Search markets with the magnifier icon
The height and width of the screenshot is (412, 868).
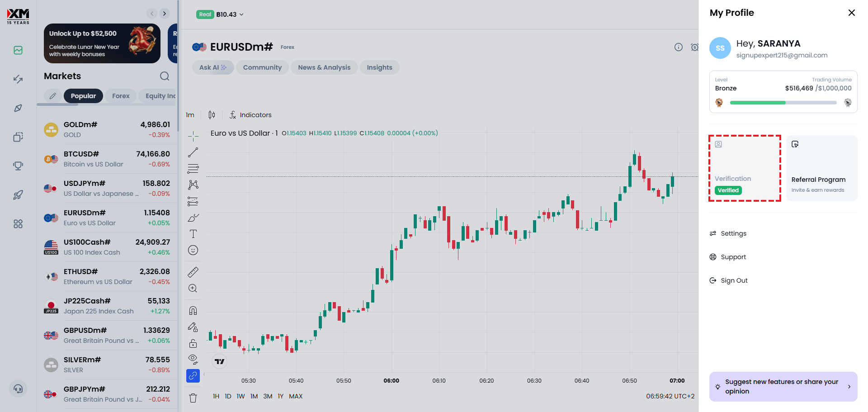[165, 76]
